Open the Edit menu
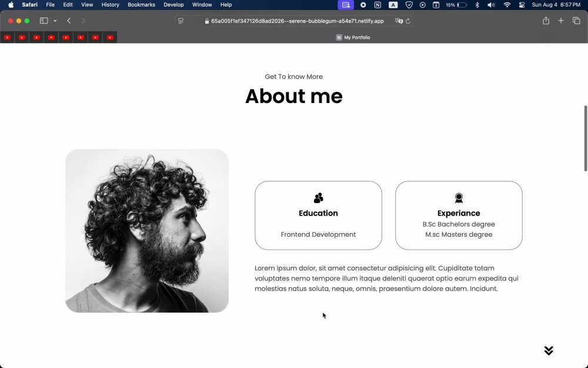This screenshot has height=368, width=588. pos(68,5)
